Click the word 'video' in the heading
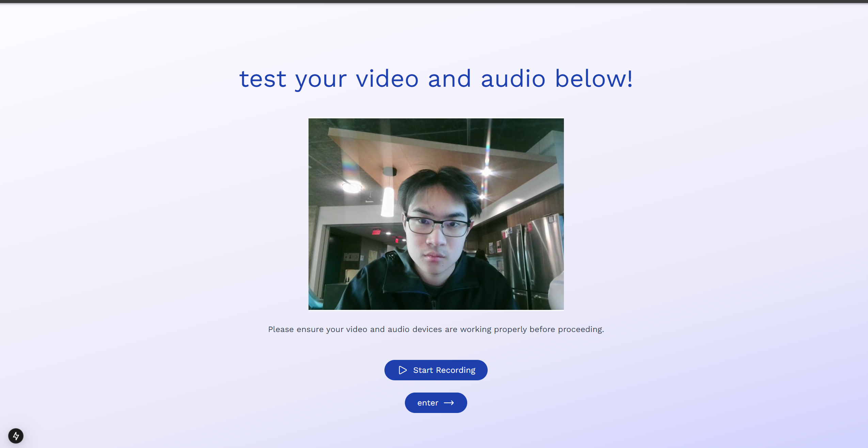 coord(387,79)
